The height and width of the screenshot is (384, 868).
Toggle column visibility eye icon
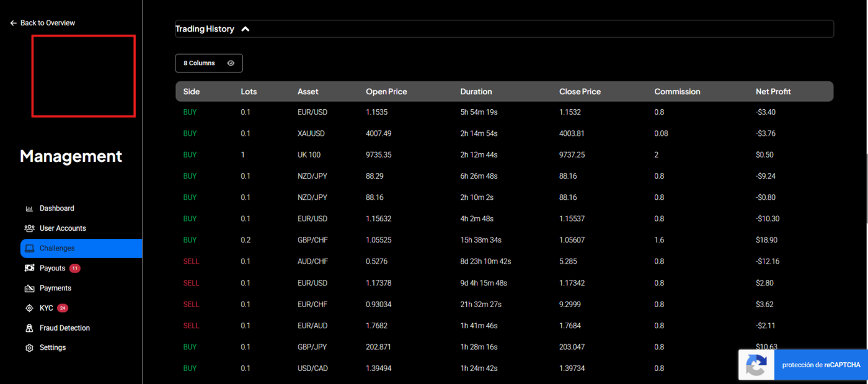(231, 63)
